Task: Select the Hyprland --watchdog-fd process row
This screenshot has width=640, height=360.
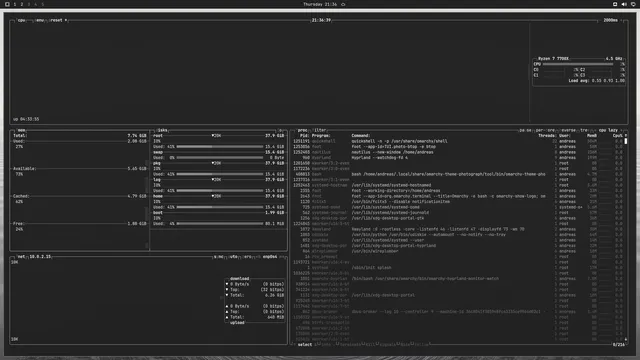Action: point(458,158)
